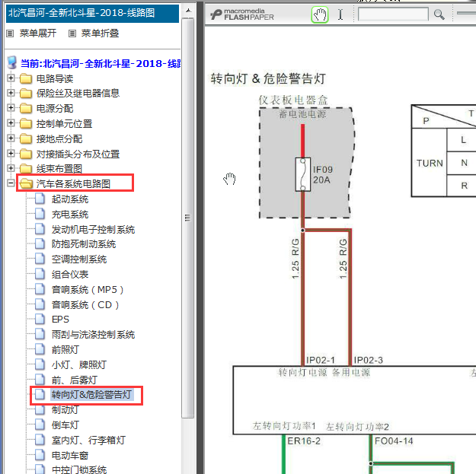
Task: Select the 转向灯&危险警告灯 document
Action: tap(91, 394)
